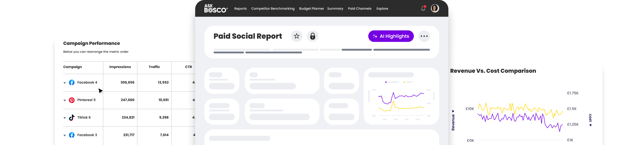
Task: Expand the Pinterest 5 campaign row
Action: 64,100
